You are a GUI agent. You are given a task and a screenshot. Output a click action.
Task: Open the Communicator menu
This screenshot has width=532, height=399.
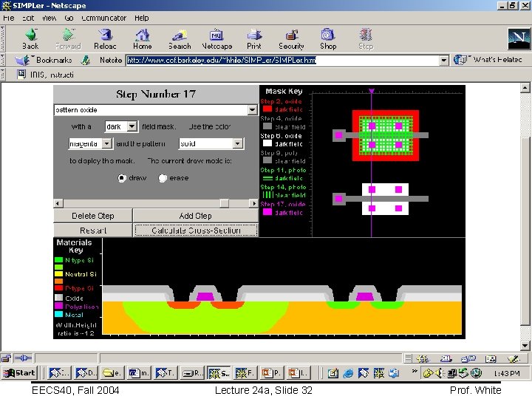tap(104, 18)
